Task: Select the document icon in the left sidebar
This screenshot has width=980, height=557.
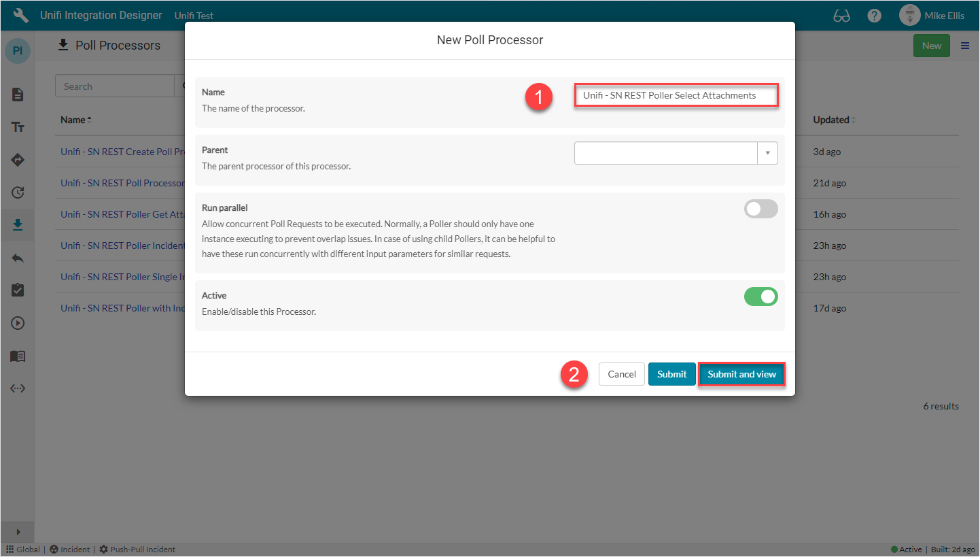Action: [x=18, y=95]
